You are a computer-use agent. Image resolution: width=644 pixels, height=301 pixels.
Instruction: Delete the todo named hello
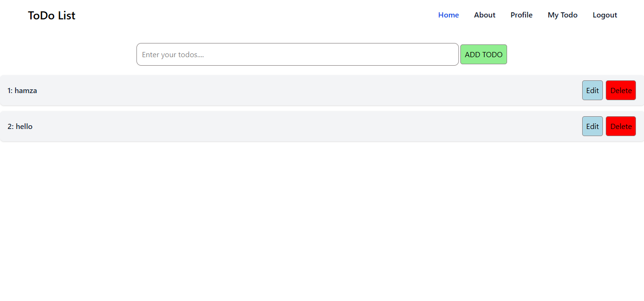[620, 126]
